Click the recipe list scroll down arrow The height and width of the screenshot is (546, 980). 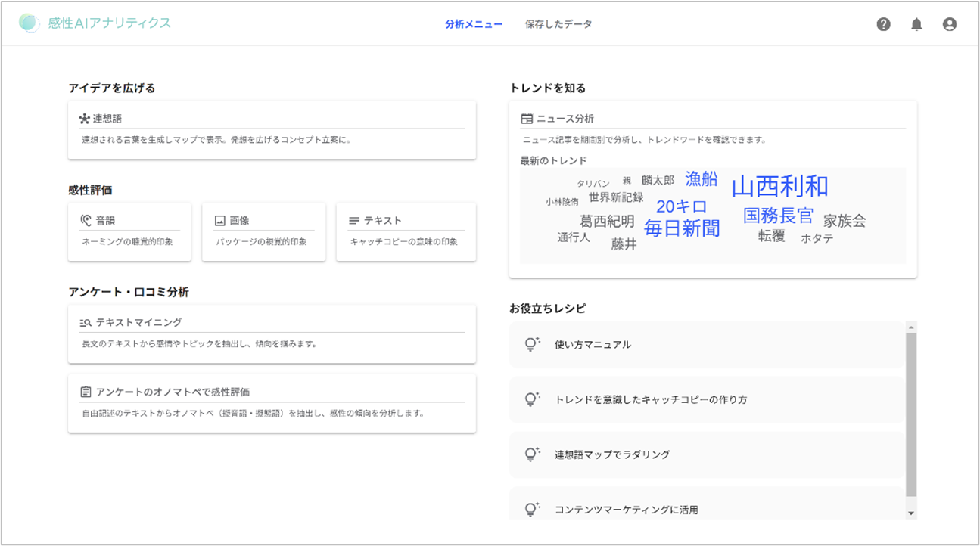point(911,513)
